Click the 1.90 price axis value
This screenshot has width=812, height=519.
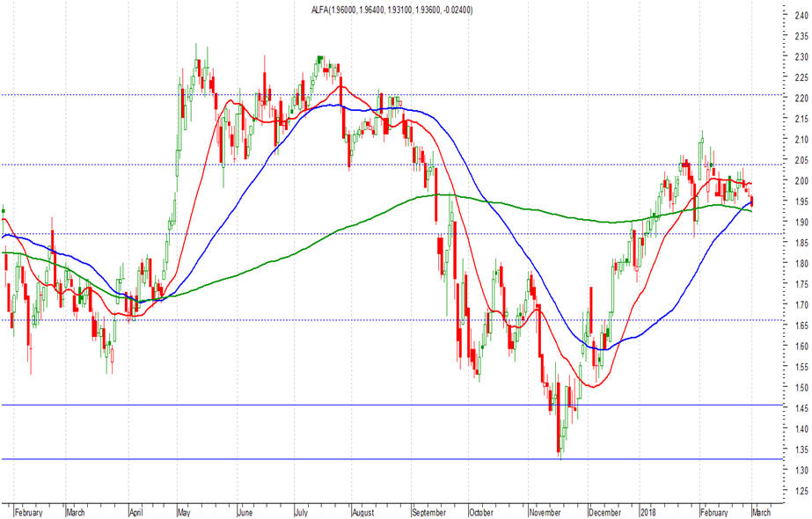(801, 223)
